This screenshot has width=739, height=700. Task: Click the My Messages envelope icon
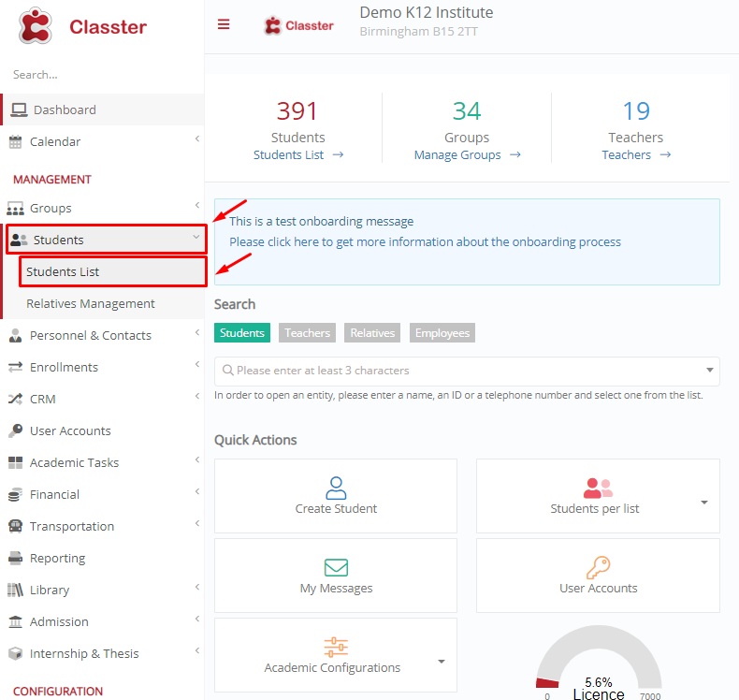[x=336, y=567]
